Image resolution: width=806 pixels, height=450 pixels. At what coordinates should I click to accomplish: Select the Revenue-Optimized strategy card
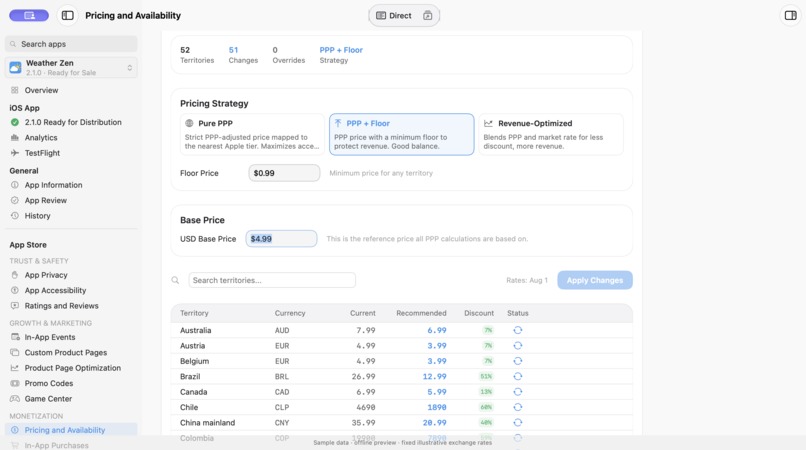click(x=551, y=134)
